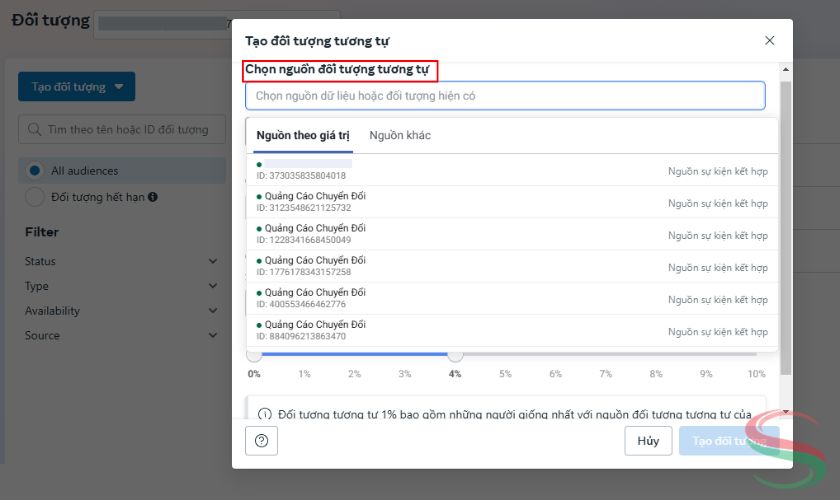Click the info icon beside Đối tượng hết hạn
Viewport: 840px width, 500px height.
pyautogui.click(x=153, y=197)
